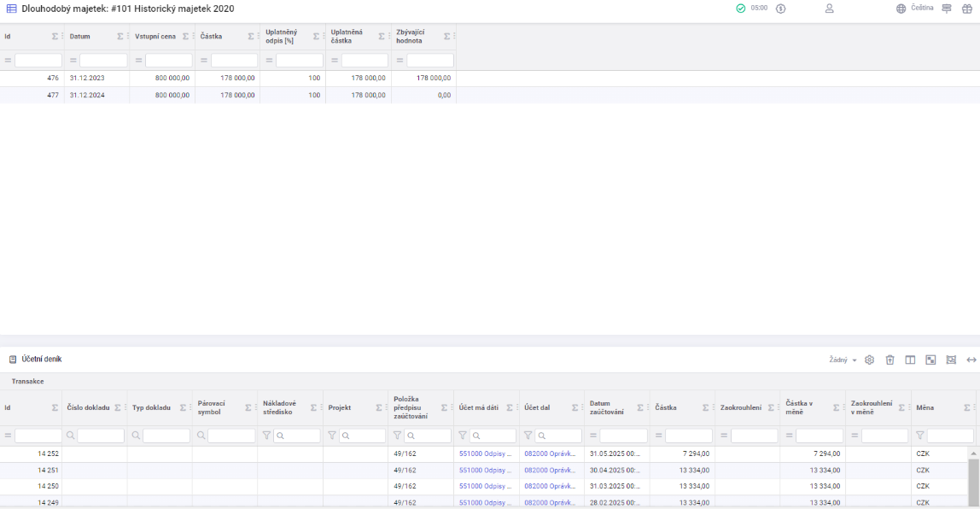Image resolution: width=980 pixels, height=509 pixels.
Task: Click the sum icon in Měna column
Action: click(967, 407)
